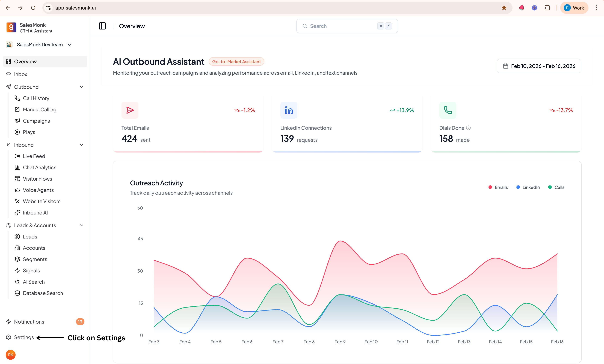Collapse the Leads & Accounts section
The width and height of the screenshot is (604, 364).
tap(82, 225)
